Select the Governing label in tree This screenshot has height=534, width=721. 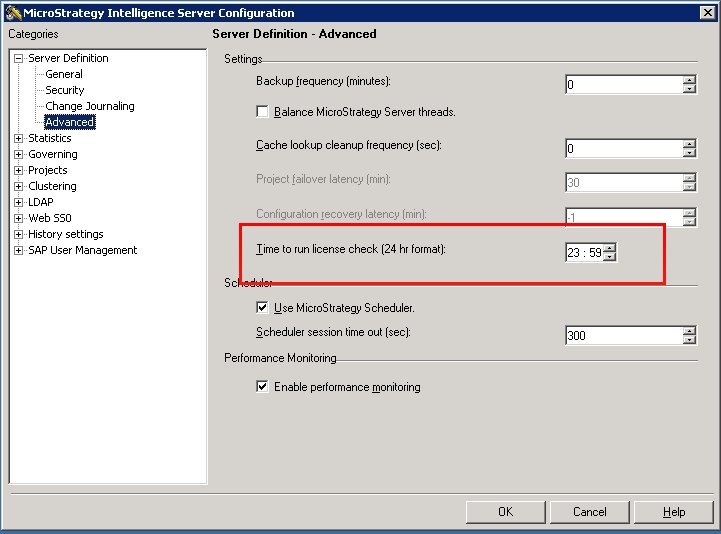pyautogui.click(x=53, y=154)
